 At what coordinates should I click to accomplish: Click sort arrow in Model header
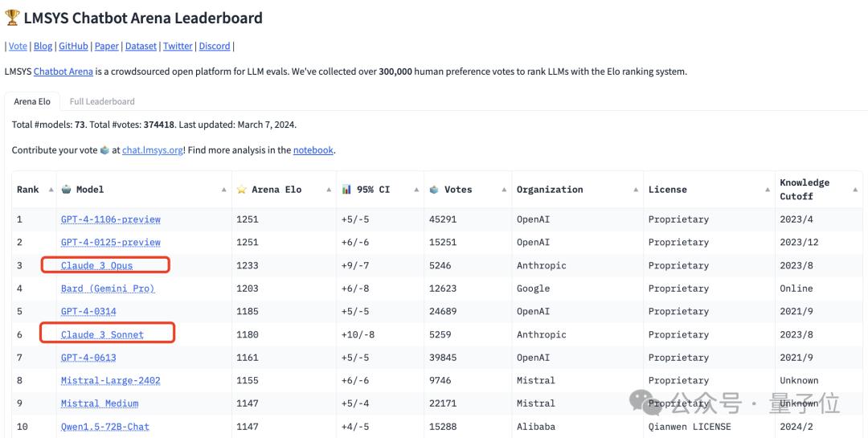(x=224, y=190)
